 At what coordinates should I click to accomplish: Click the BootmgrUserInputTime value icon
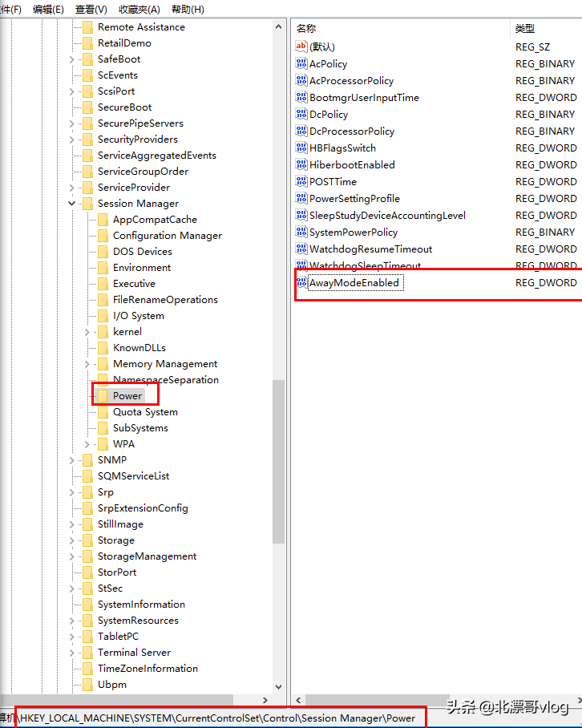coord(301,98)
